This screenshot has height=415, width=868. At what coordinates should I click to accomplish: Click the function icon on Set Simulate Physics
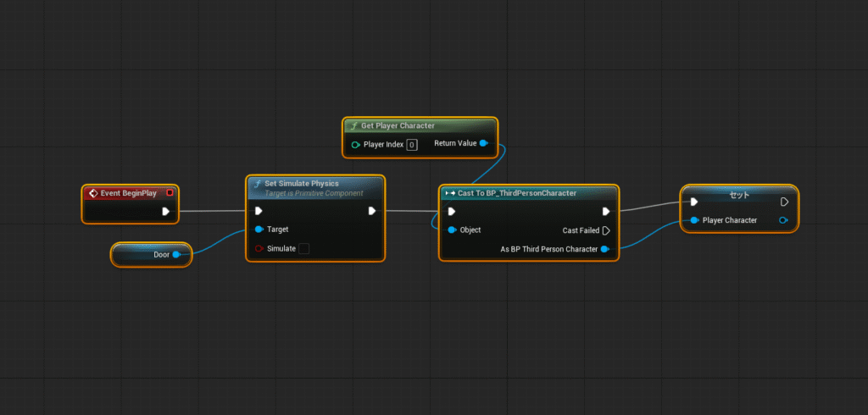[258, 184]
